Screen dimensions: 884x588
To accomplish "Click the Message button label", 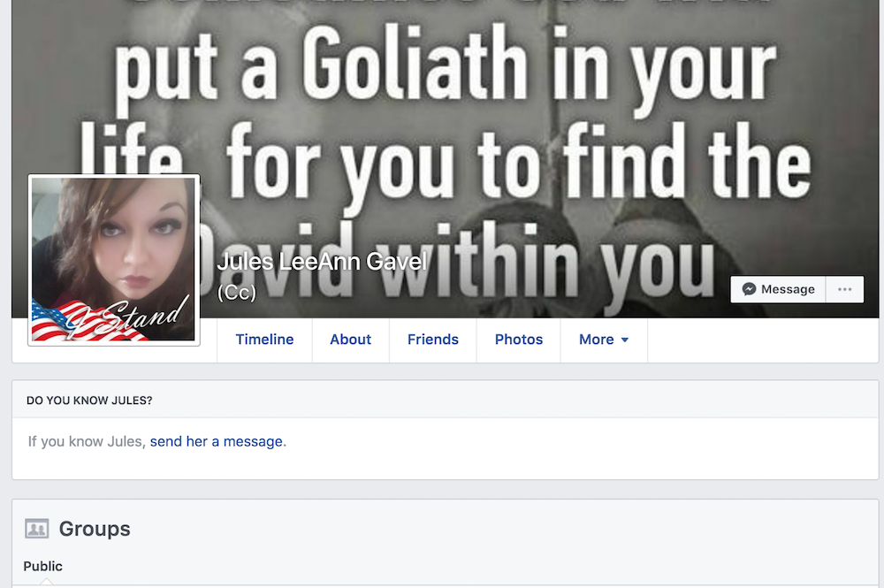I will [x=788, y=289].
